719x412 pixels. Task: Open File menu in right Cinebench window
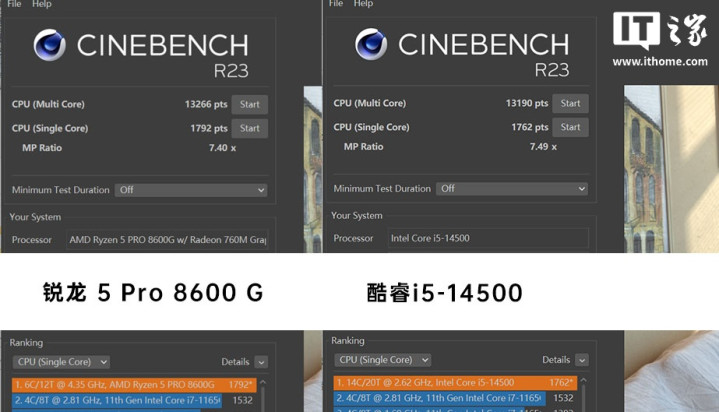point(336,3)
